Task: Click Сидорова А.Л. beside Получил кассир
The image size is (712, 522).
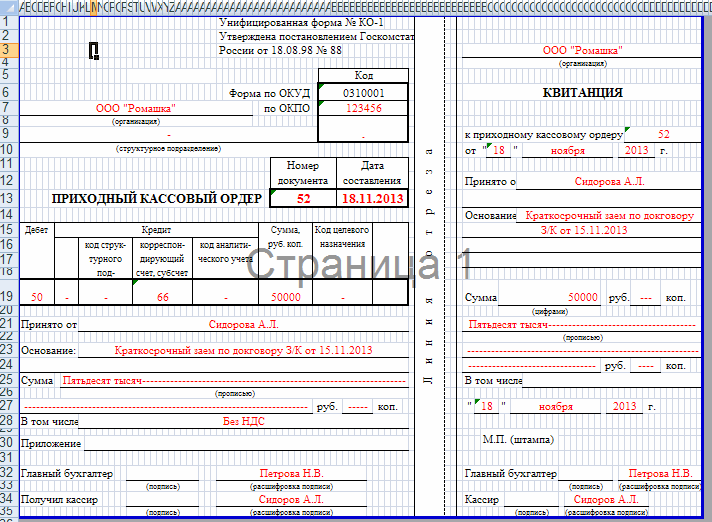Action: coord(291,499)
